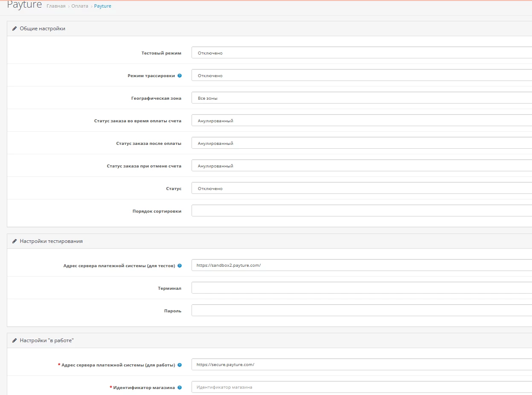Go to Главная breadcrumb link
The width and height of the screenshot is (532, 395).
56,6
